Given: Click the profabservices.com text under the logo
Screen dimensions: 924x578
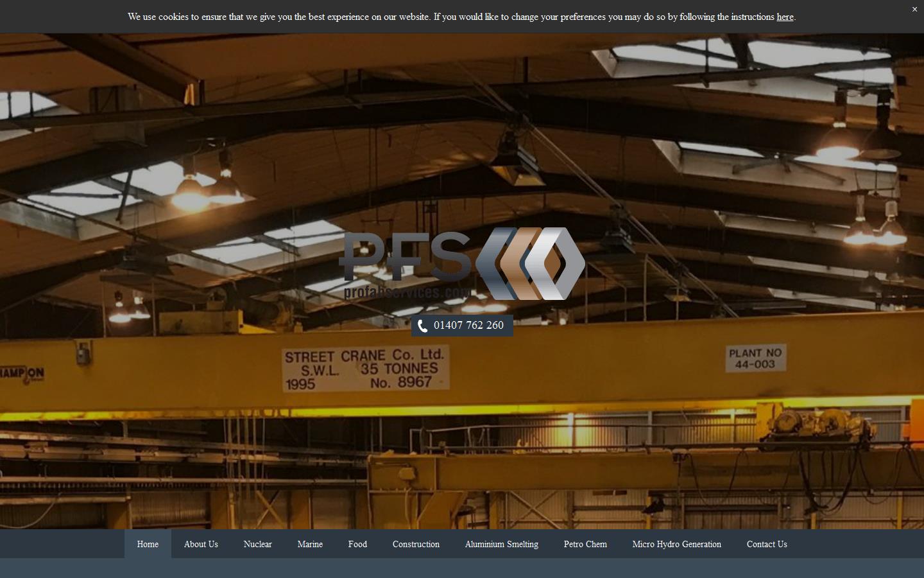Looking at the screenshot, I should pos(406,293).
